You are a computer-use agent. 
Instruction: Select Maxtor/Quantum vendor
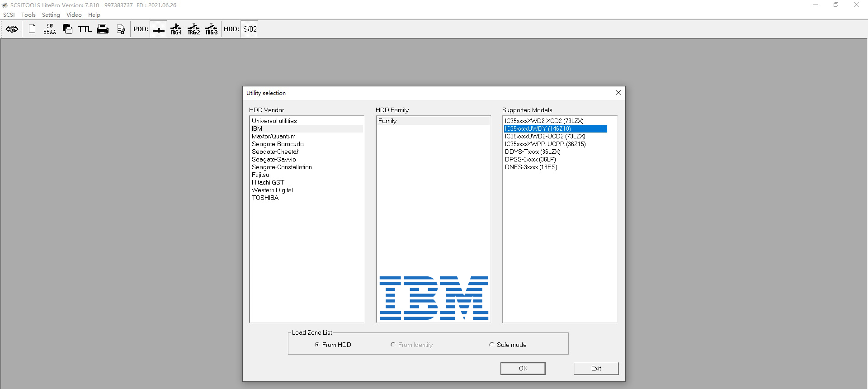[x=307, y=136]
